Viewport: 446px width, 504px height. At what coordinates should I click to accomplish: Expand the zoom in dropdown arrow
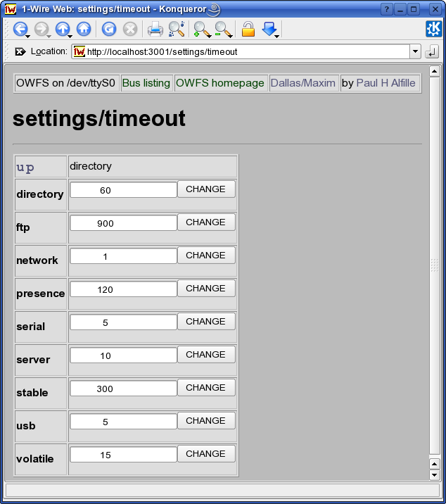pyautogui.click(x=210, y=37)
